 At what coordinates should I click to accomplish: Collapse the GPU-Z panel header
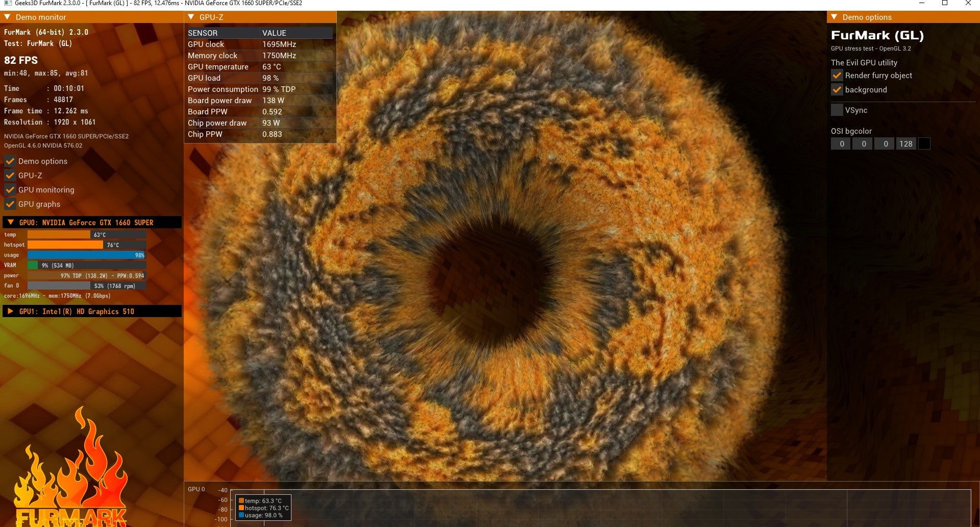tap(191, 17)
